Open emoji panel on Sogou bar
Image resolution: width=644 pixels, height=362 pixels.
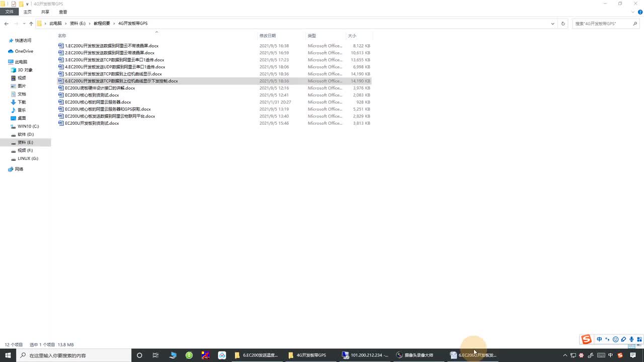tap(615, 340)
